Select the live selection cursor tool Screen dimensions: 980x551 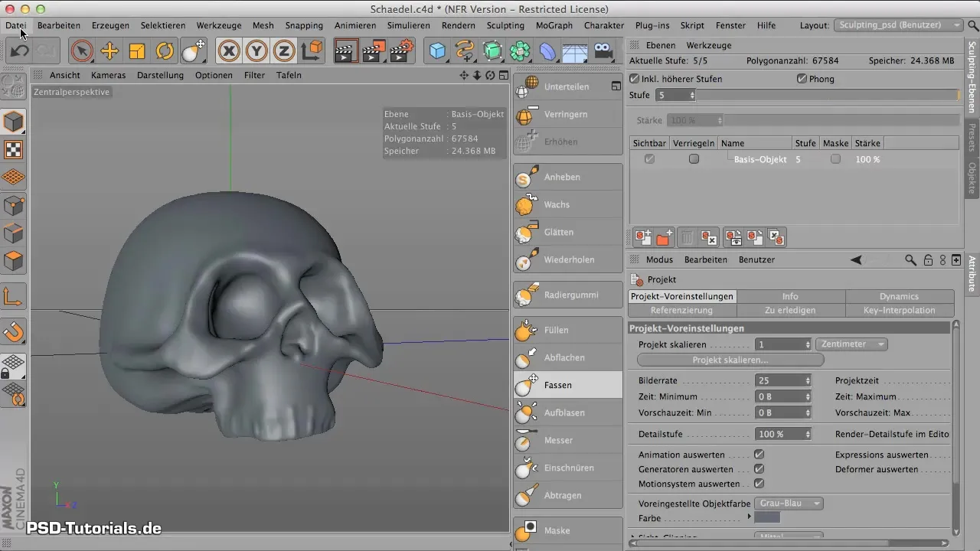(x=81, y=51)
